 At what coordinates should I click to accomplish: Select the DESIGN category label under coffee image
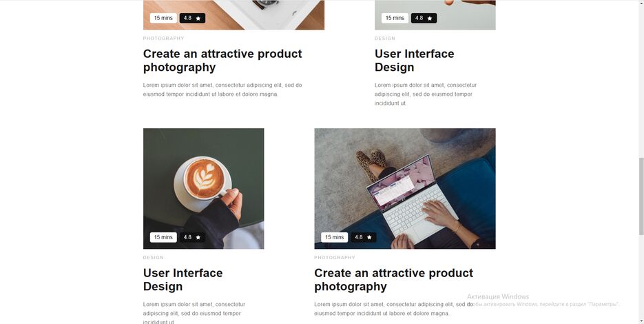coord(153,257)
